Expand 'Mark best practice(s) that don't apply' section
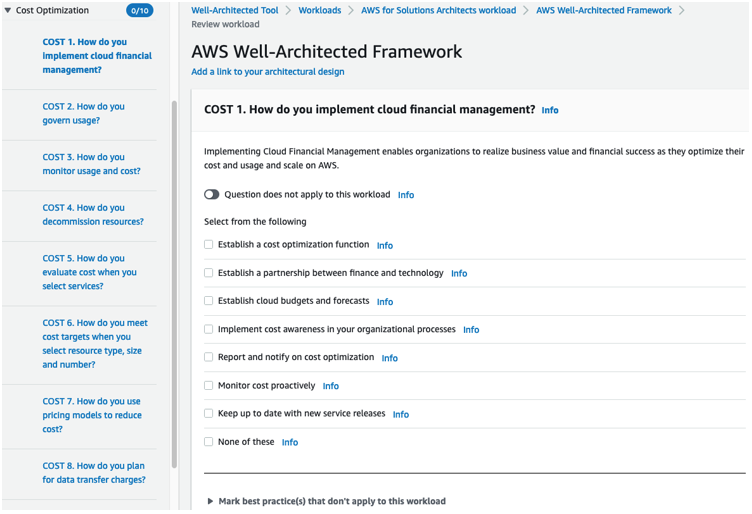The height and width of the screenshot is (514, 752). (x=210, y=501)
